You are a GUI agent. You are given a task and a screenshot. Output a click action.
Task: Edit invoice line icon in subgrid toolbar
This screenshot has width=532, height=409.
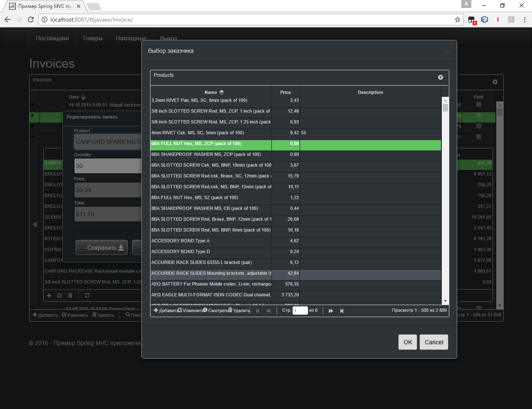click(x=59, y=296)
